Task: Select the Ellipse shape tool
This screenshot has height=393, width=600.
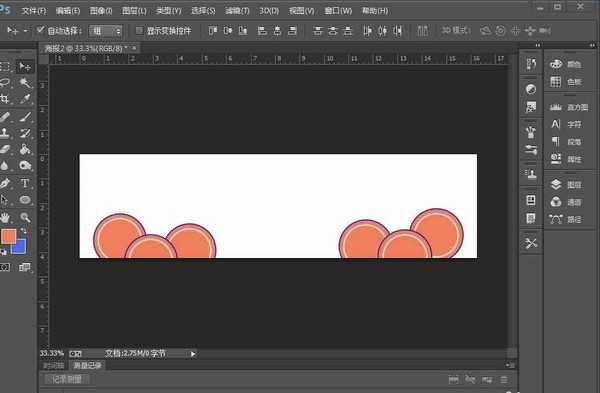Action: (x=25, y=200)
